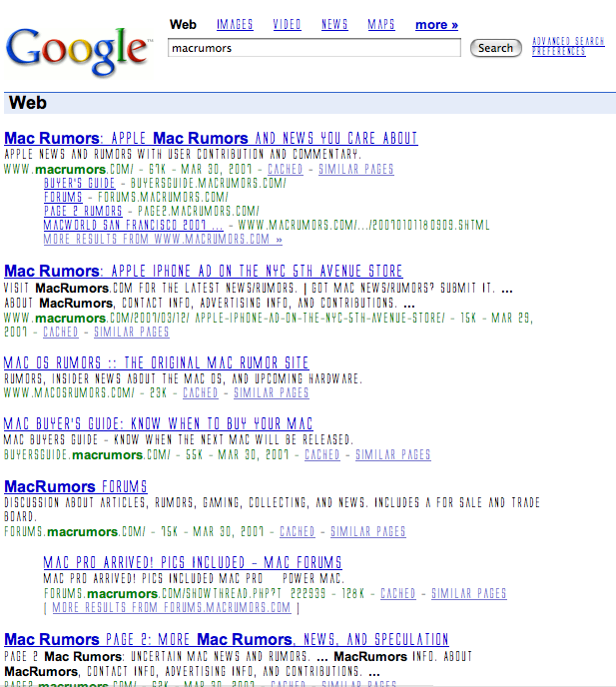Open Similar pages for forums.macrumors.com result

(368, 532)
